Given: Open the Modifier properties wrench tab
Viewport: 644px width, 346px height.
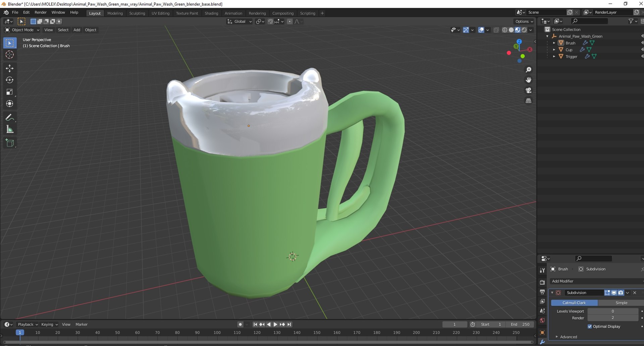Looking at the screenshot, I should (542, 342).
